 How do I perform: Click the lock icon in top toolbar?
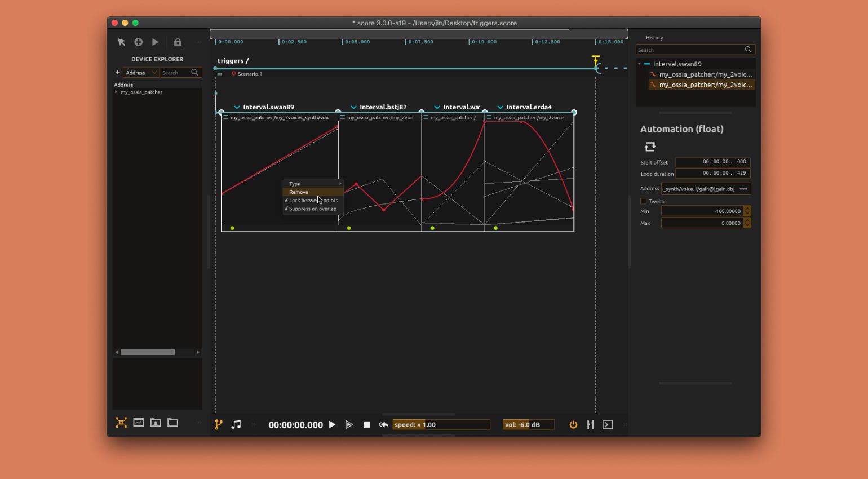(178, 42)
